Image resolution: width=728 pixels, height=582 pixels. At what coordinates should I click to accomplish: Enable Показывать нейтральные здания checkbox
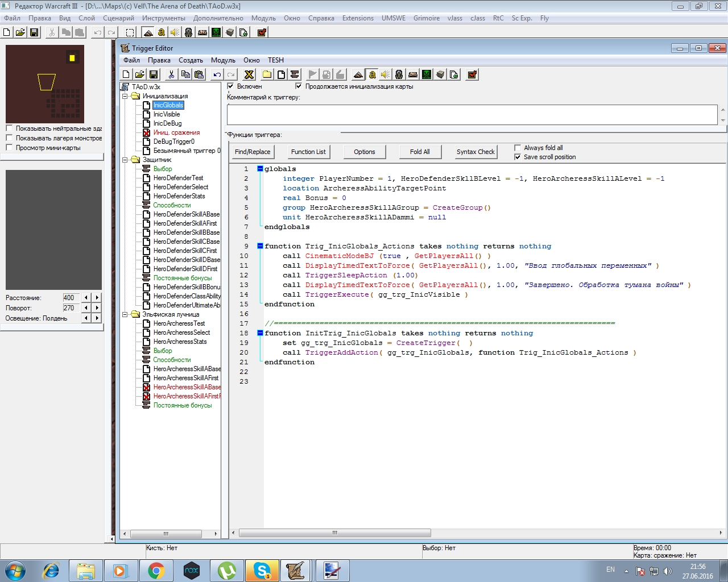(9, 128)
